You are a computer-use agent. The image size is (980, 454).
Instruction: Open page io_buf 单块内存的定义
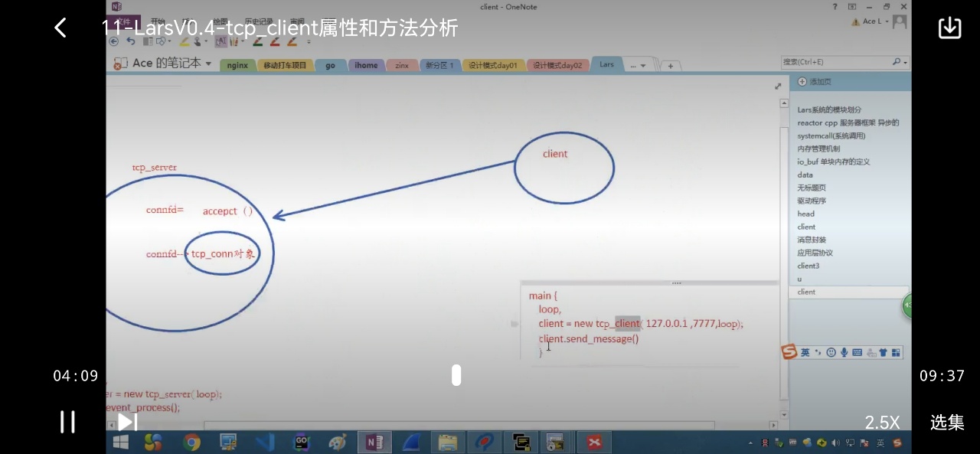(x=834, y=162)
